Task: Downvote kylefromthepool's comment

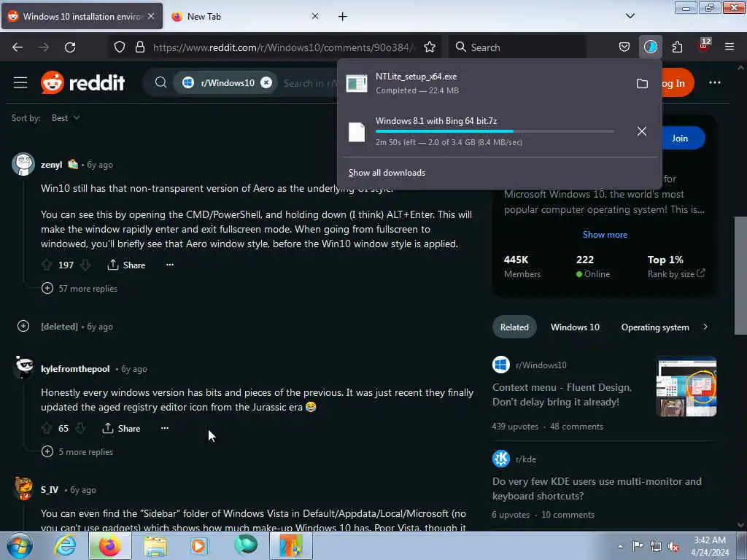Action: [80, 428]
